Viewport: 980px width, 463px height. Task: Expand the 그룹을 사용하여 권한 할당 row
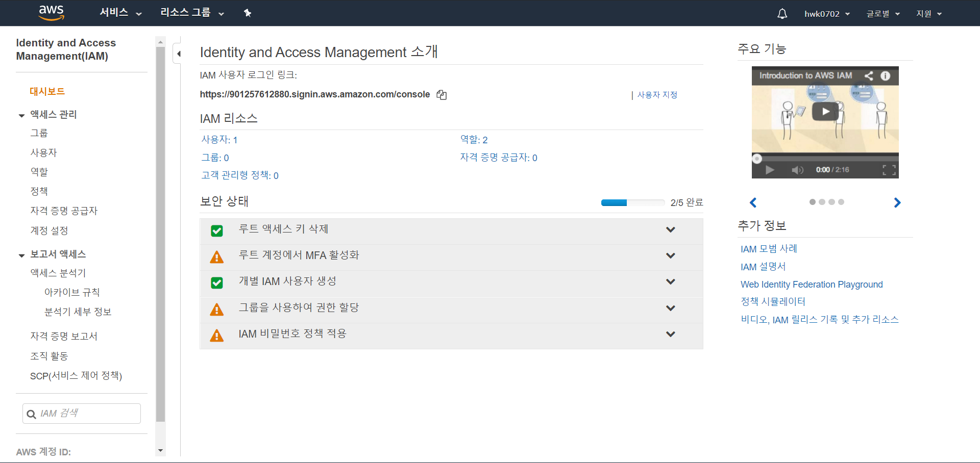point(671,308)
